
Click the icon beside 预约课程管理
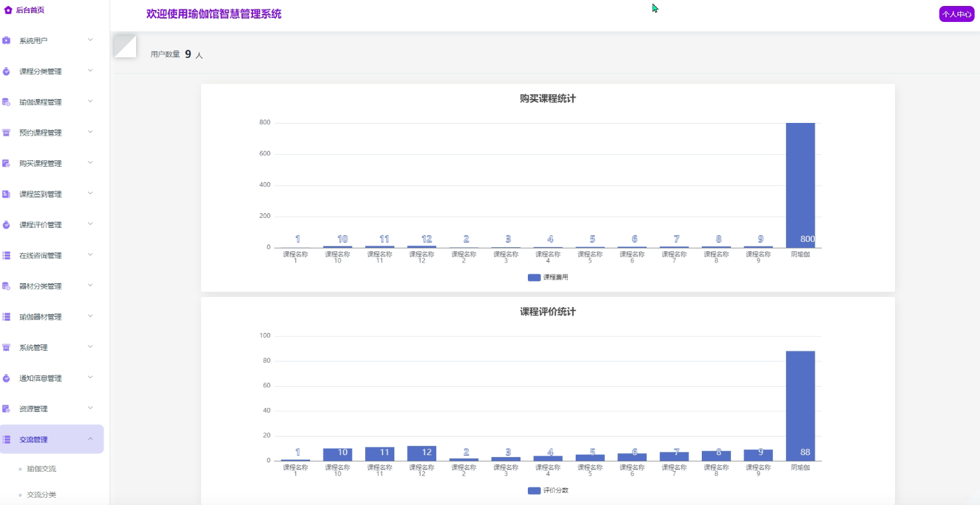click(x=6, y=132)
